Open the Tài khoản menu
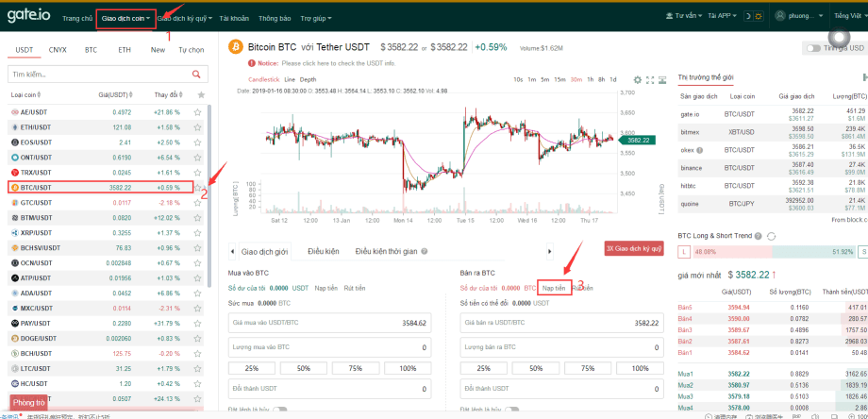 coord(234,18)
